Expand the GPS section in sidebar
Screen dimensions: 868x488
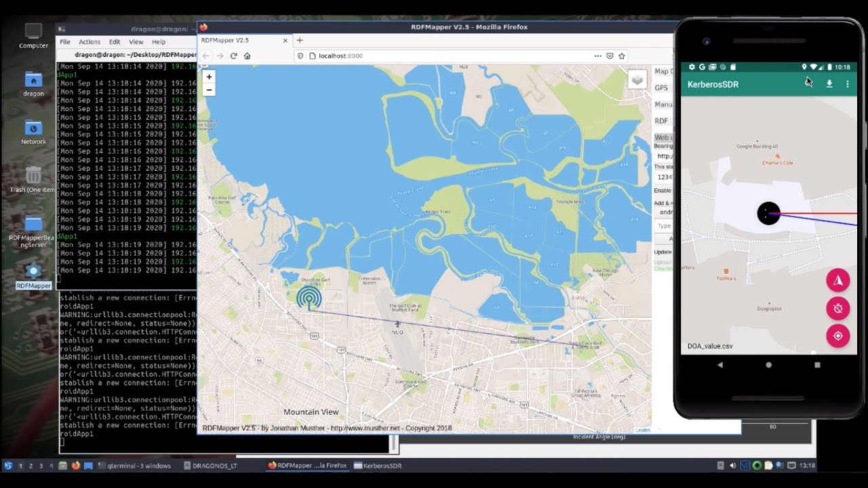(661, 88)
